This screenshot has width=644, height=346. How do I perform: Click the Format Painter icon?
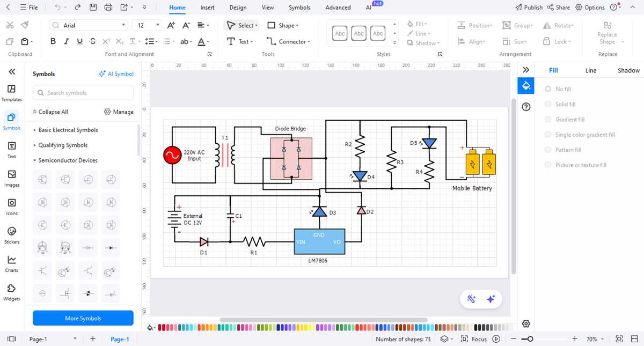tap(25, 25)
